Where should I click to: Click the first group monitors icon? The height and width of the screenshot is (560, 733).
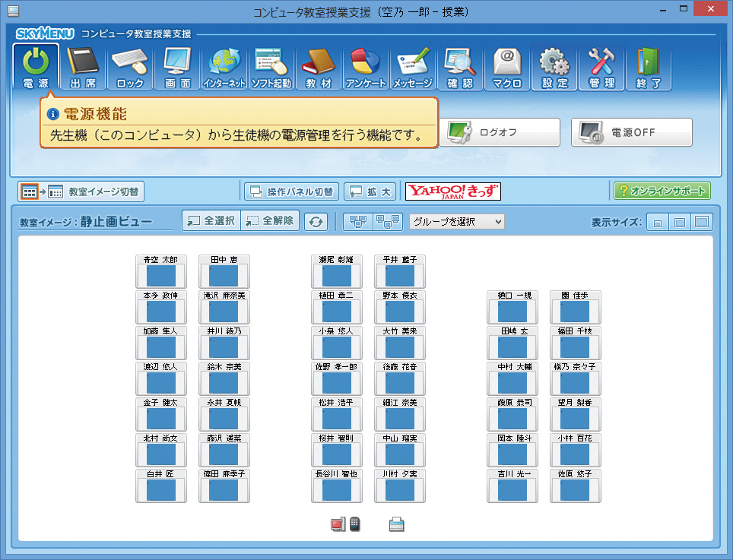coord(359,221)
